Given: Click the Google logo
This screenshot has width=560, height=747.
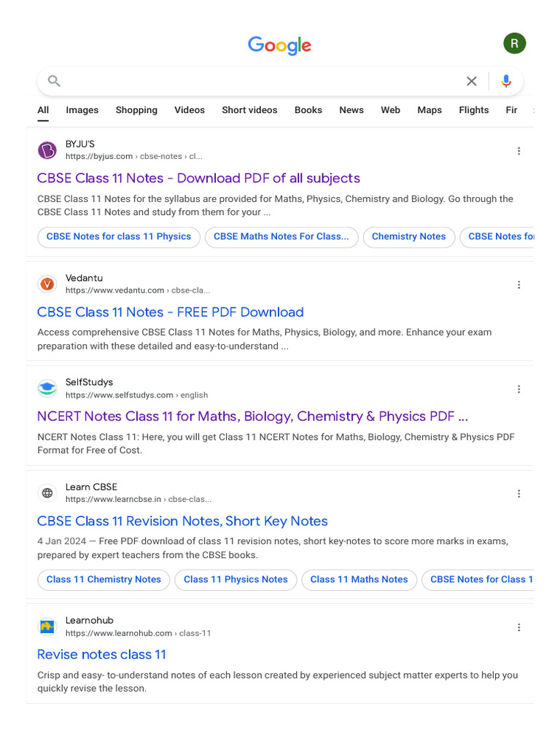Looking at the screenshot, I should pos(279,45).
